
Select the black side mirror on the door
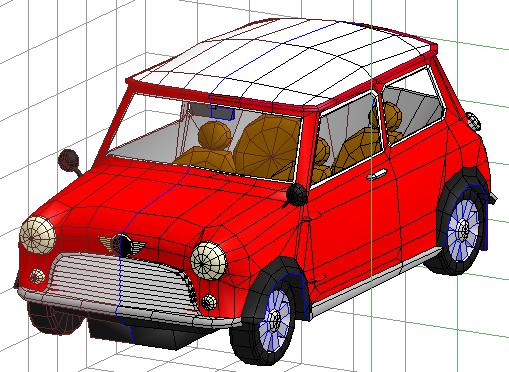[297, 194]
